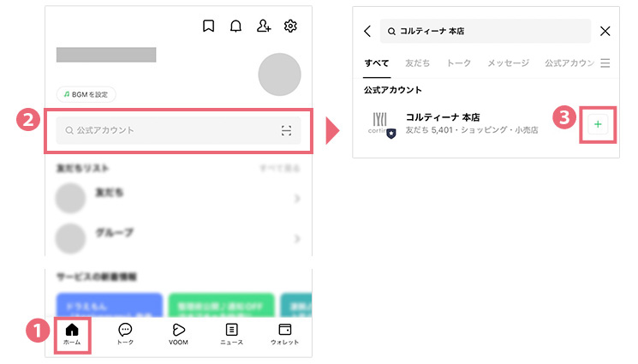Tap the blue service banner card
Image resolution: width=638 pixels, height=364 pixels.
(109, 305)
